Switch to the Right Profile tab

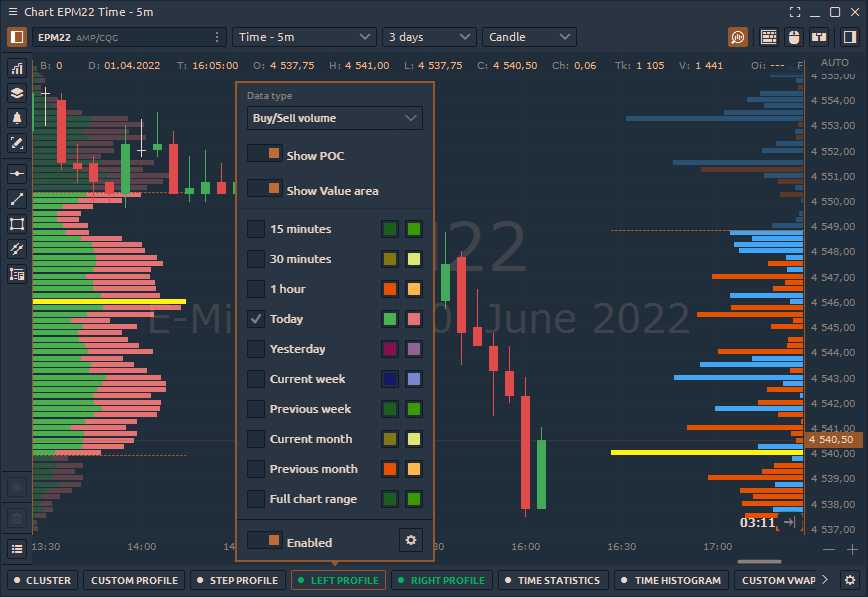(440, 580)
